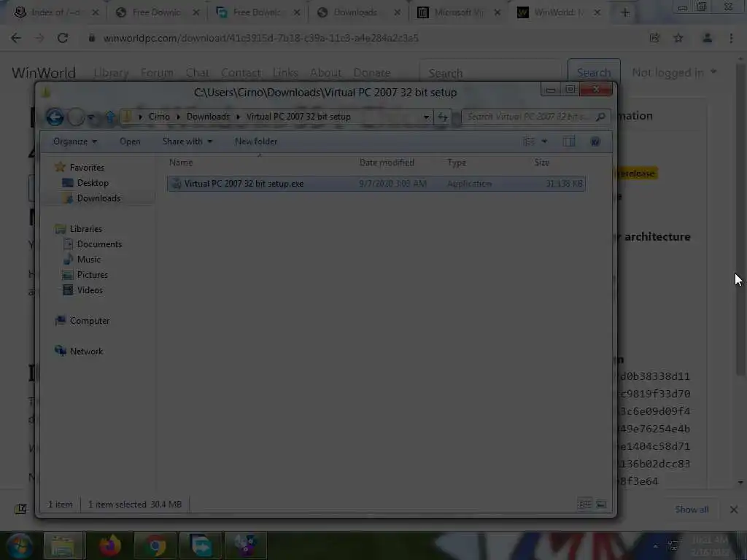Show hidden tray icons arrow
This screenshot has height=560, width=747.
pos(656,546)
